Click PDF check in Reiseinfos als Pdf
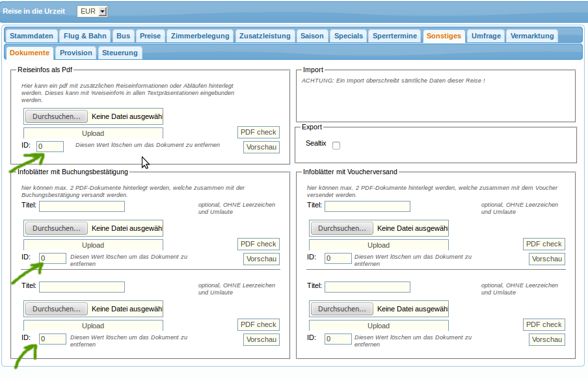Screen dimensions: 588x379 [258, 132]
